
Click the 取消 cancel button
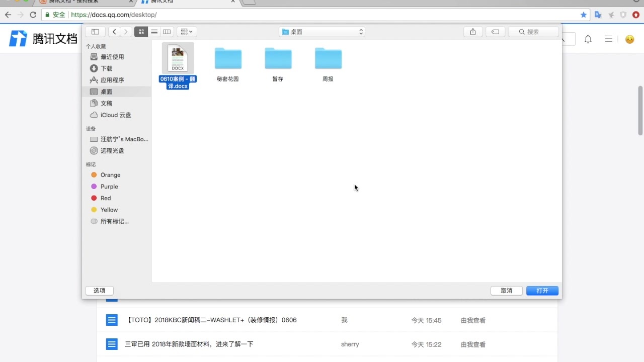click(507, 291)
